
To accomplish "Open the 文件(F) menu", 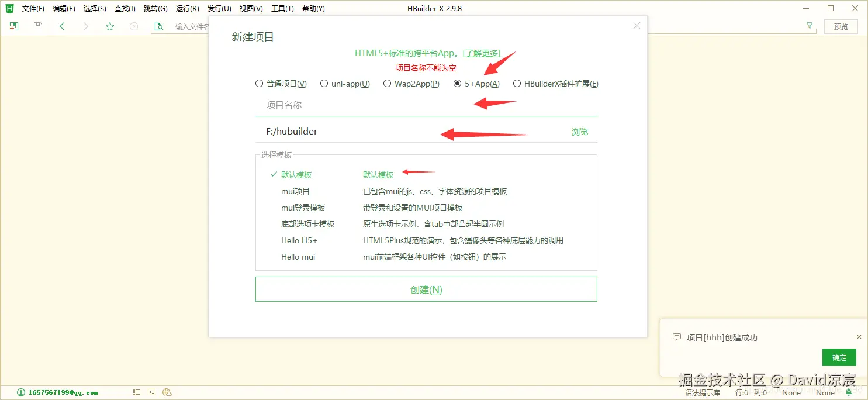I will [32, 8].
